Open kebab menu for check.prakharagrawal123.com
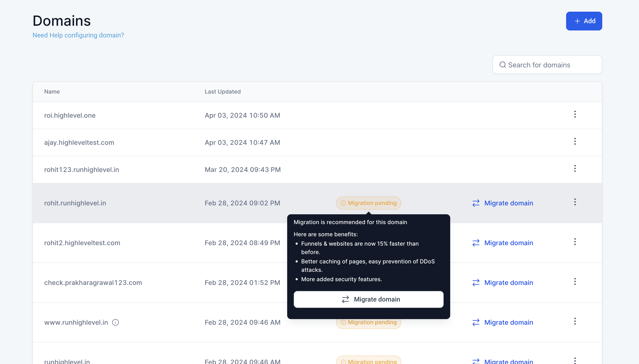The width and height of the screenshot is (639, 364). (575, 281)
